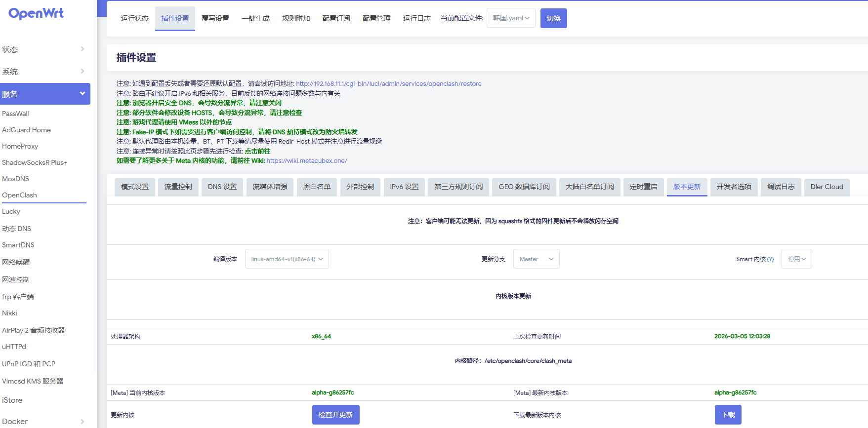Image resolution: width=868 pixels, height=428 pixels.
Task: Open PassWall in the sidebar
Action: coord(15,114)
